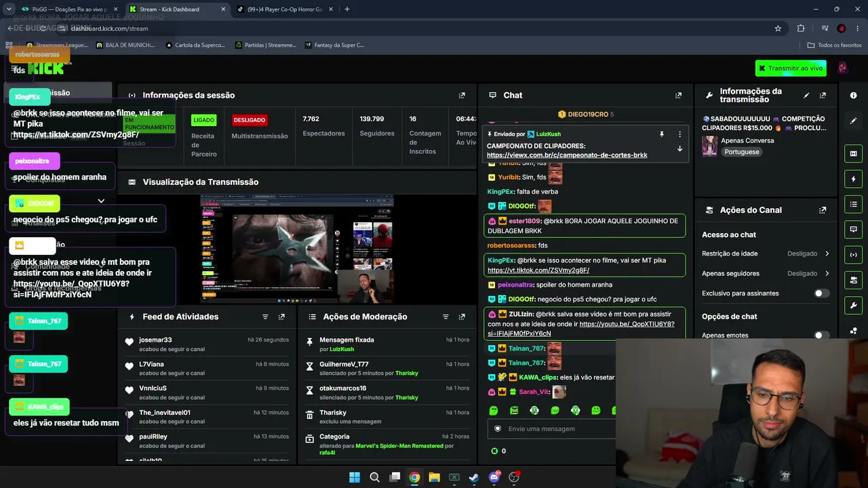Open the profile avatar menu
This screenshot has width=868, height=488.
(843, 68)
